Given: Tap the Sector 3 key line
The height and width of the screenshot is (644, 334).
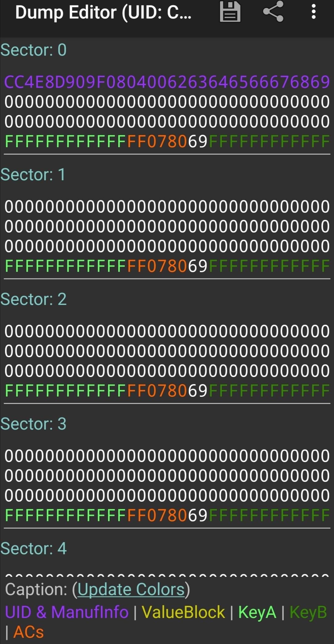Looking at the screenshot, I should pyautogui.click(x=167, y=515).
